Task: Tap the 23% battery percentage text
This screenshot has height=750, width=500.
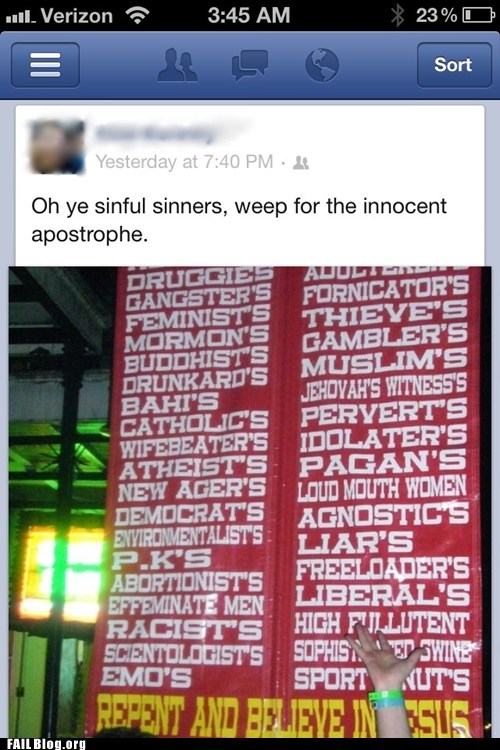Action: click(x=436, y=15)
